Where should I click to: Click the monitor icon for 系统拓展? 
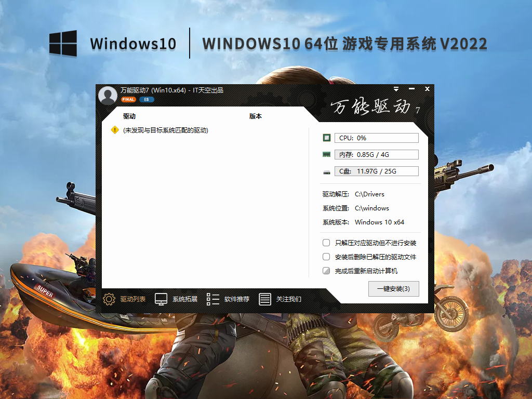pos(161,299)
